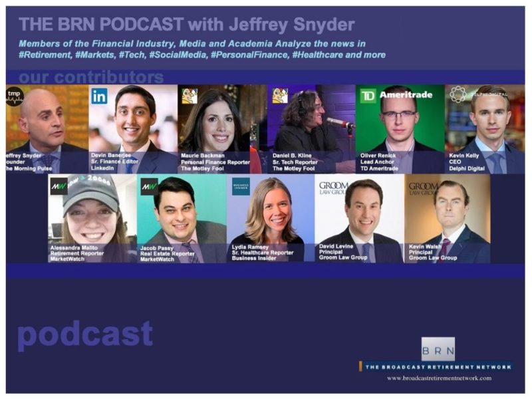This screenshot has height=399, width=532.
Task: Click The Broadcast Retirement Network banner text
Action: coord(438,367)
